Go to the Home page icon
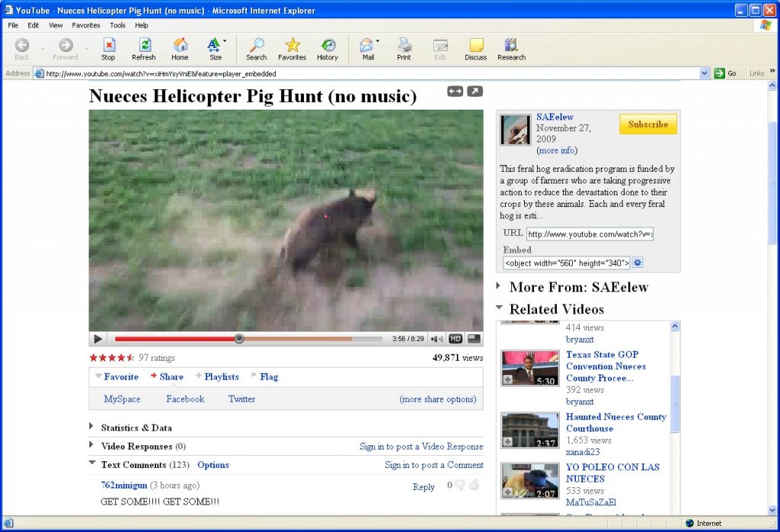 tap(180, 46)
